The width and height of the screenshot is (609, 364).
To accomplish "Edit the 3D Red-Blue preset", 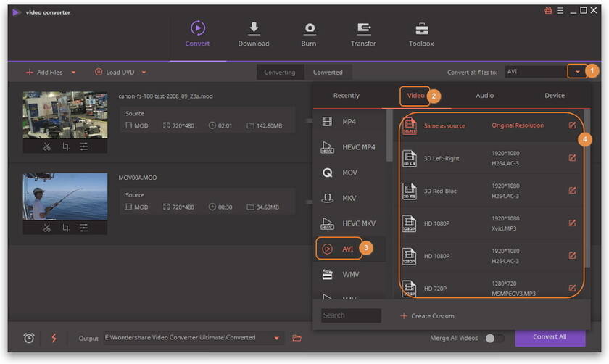I will [x=572, y=191].
